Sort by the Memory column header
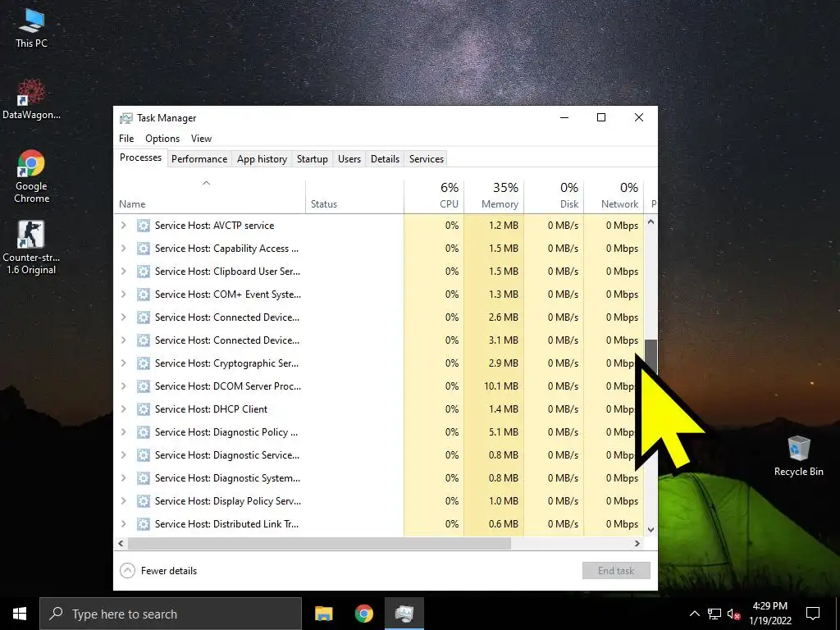Image resolution: width=840 pixels, height=630 pixels. pyautogui.click(x=494, y=196)
